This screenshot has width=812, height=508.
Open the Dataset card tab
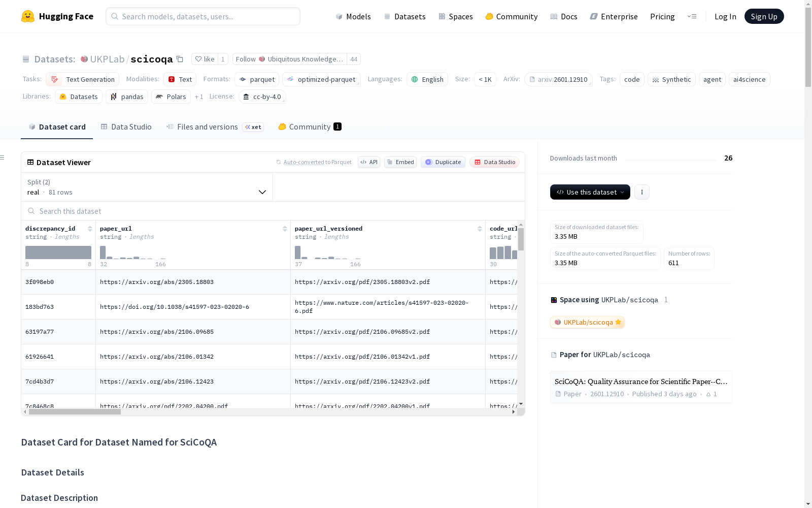[57, 127]
